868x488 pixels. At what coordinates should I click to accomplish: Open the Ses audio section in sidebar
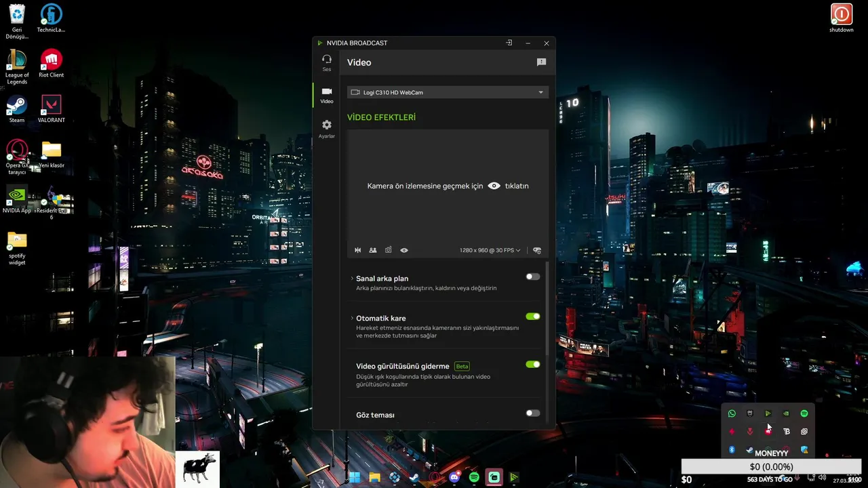[x=327, y=62]
